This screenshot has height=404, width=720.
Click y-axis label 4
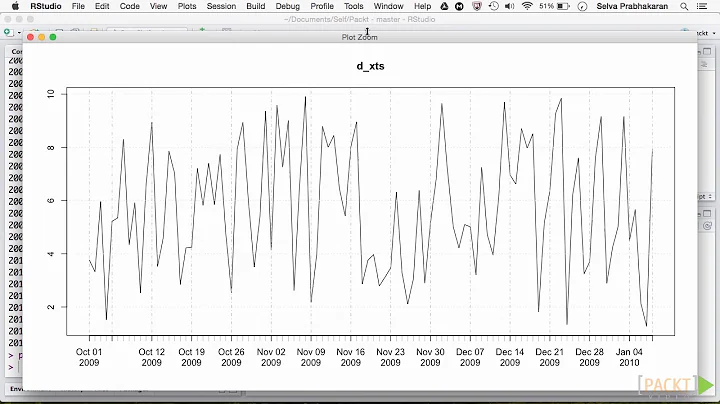pos(51,253)
